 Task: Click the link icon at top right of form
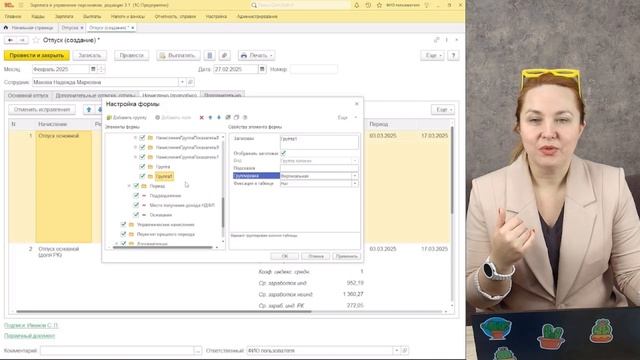(436, 40)
